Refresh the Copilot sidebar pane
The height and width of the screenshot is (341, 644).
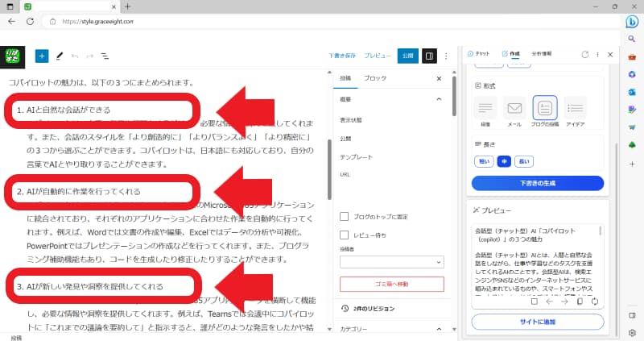click(x=585, y=54)
